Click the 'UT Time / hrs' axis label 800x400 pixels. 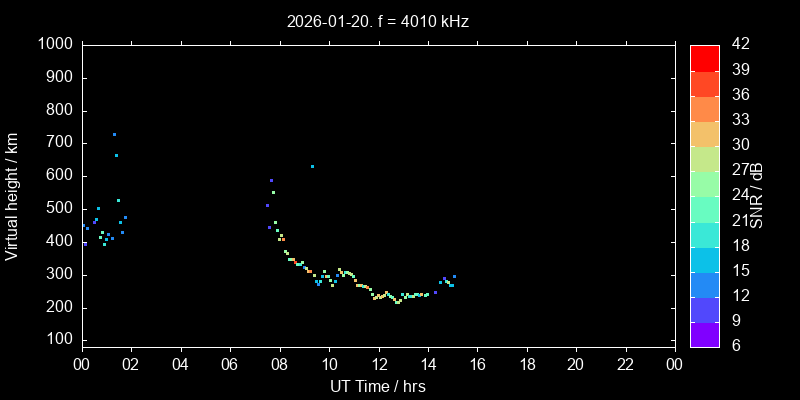tap(378, 386)
